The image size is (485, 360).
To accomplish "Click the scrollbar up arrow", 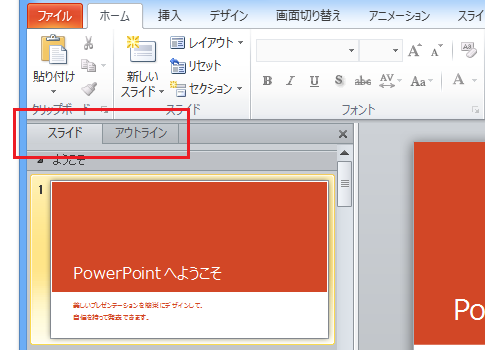I will [x=344, y=153].
